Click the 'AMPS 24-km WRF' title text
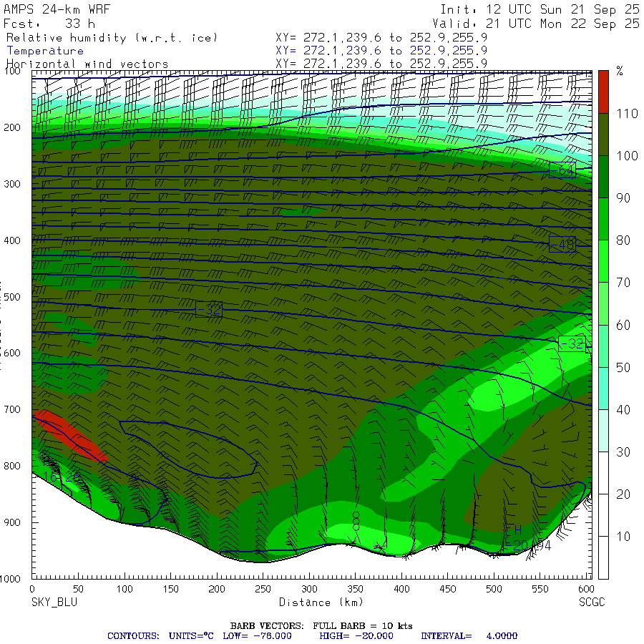The height and width of the screenshot is (644, 644). click(x=57, y=9)
